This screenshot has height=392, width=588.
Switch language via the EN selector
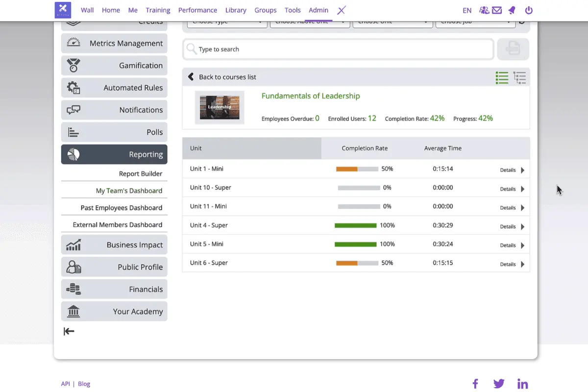point(467,10)
